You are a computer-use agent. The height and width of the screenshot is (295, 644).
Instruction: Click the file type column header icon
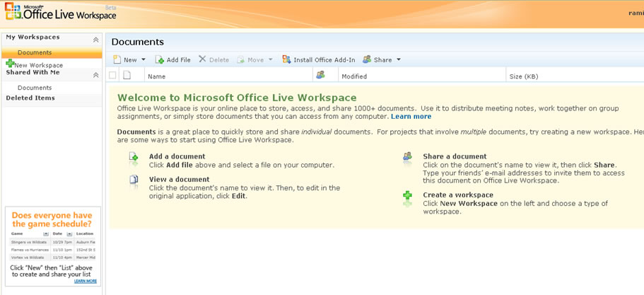coord(127,75)
